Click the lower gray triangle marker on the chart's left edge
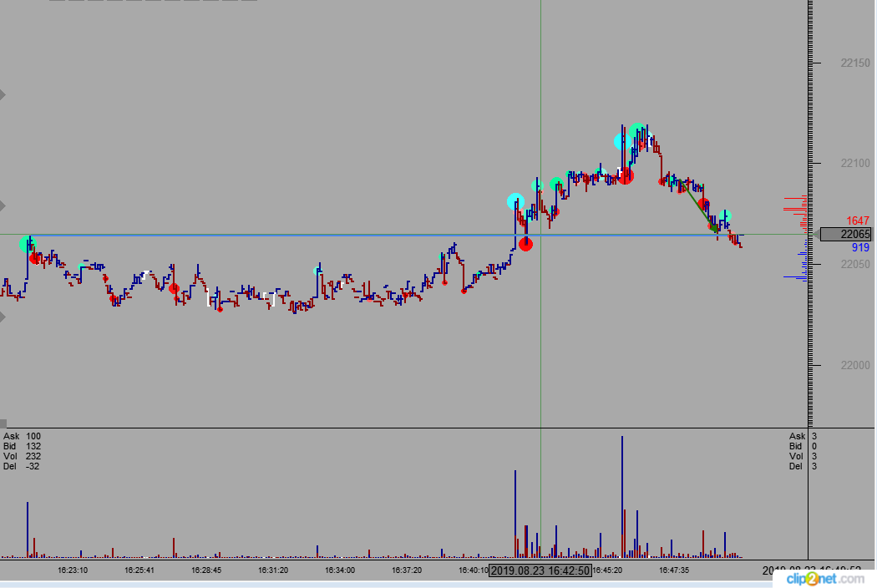The image size is (877, 588). coord(3,317)
